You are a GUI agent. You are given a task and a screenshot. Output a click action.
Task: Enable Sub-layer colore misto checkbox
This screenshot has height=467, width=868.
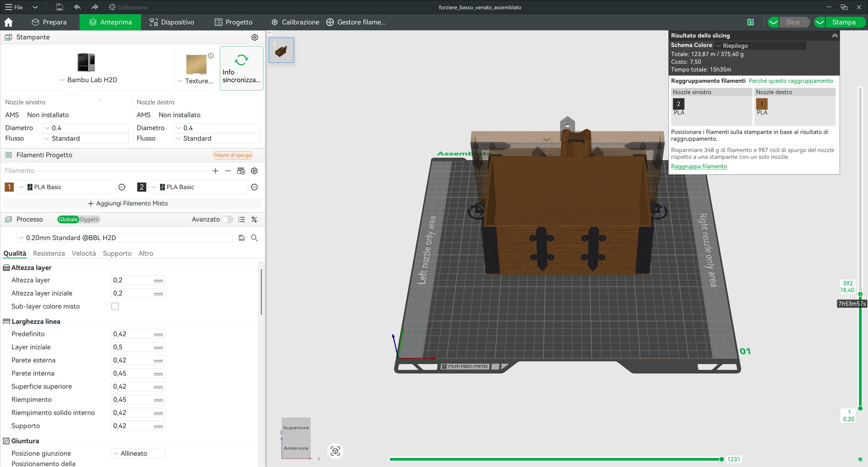[115, 306]
